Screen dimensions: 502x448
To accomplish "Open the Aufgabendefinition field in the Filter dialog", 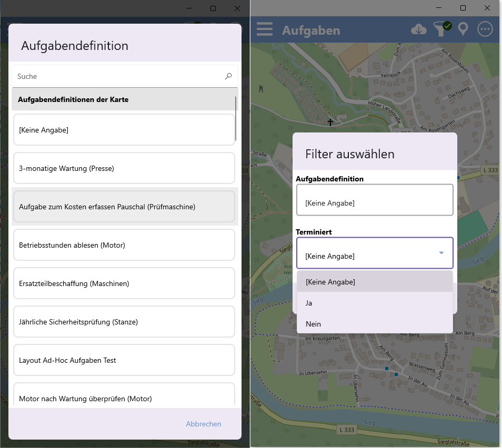I will coord(375,200).
